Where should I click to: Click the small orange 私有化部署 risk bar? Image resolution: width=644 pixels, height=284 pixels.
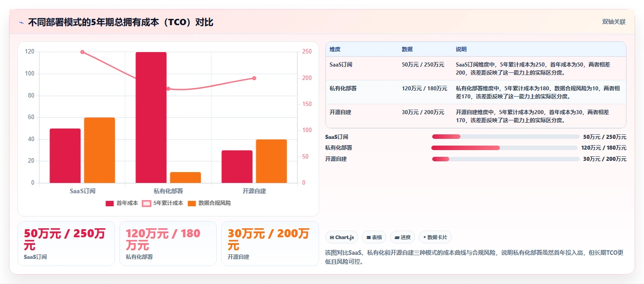(185, 177)
